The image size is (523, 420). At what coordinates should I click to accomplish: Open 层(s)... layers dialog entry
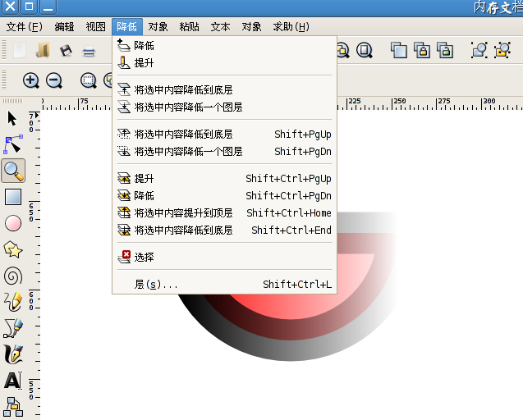[224, 285]
